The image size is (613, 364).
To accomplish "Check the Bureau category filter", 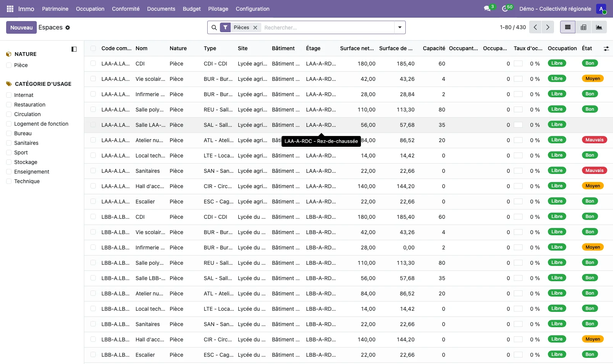I will (9, 133).
